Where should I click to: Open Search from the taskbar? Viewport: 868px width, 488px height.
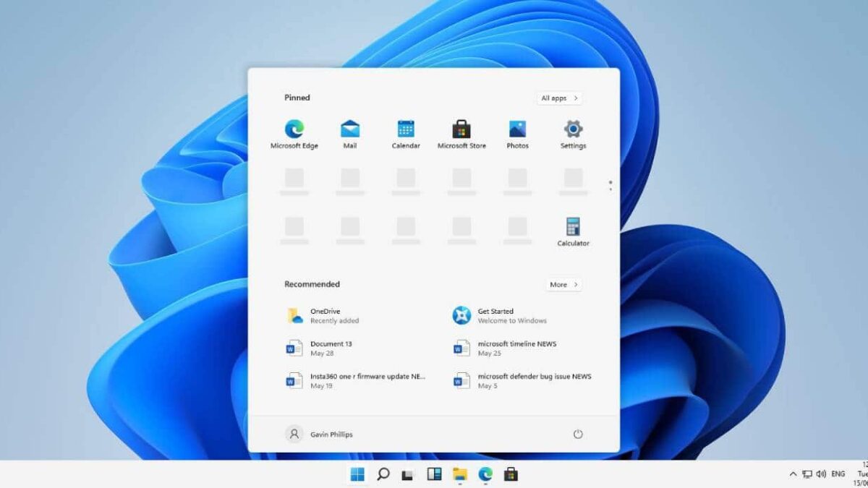coord(382,474)
